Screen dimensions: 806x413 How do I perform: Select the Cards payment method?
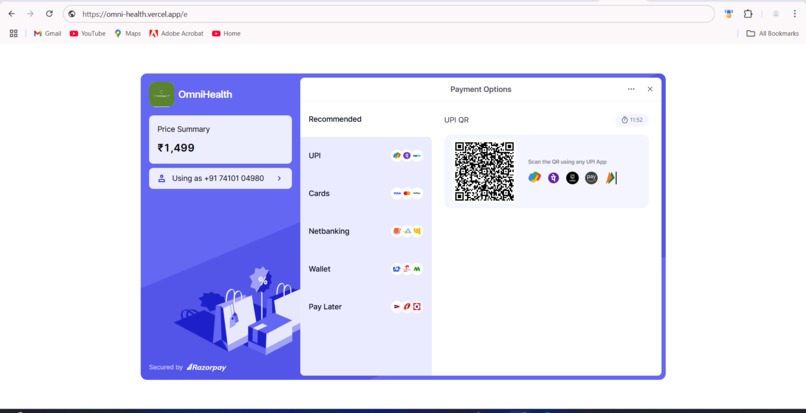(365, 193)
